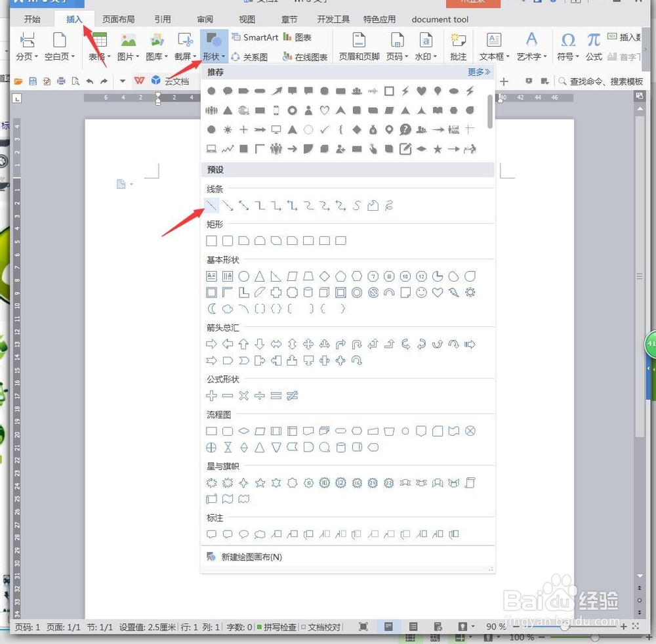Expand the 分页 page break dropdown
The width and height of the screenshot is (656, 644).
tap(27, 56)
